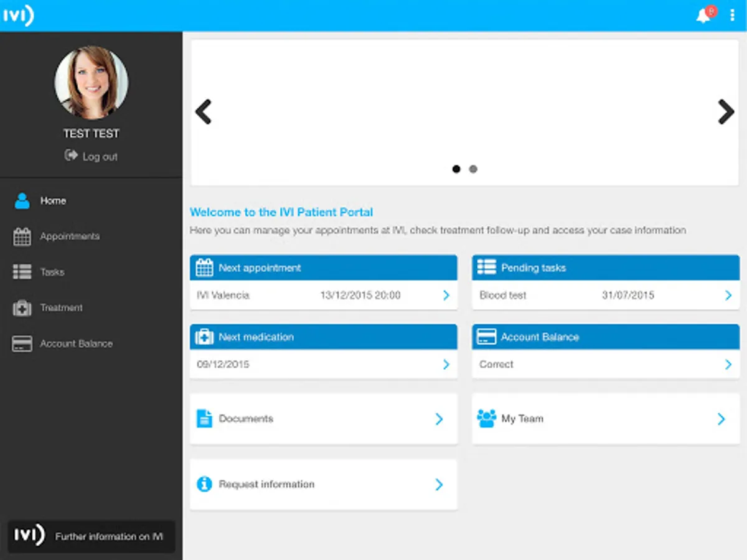Open the three-dot overflow menu
Image resolution: width=747 pixels, height=560 pixels.
coord(732,15)
